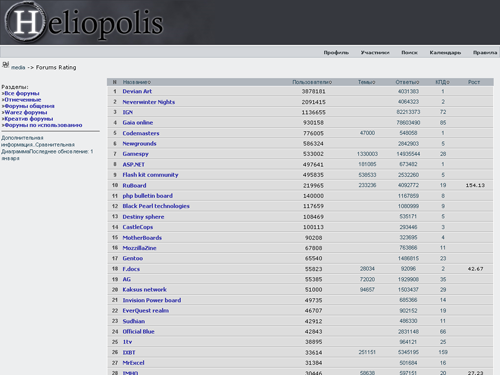
Task: Sort by Ответы column header
Action: point(407,82)
